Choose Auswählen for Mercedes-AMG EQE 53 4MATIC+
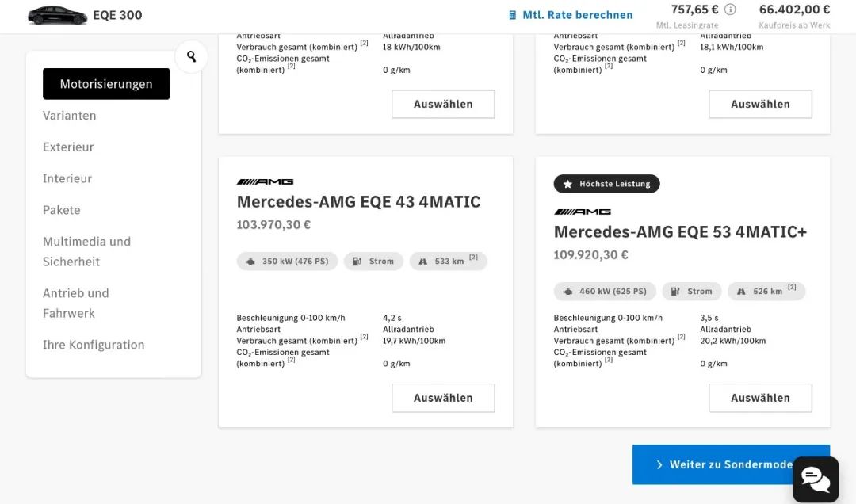This screenshot has width=856, height=504. click(x=760, y=398)
